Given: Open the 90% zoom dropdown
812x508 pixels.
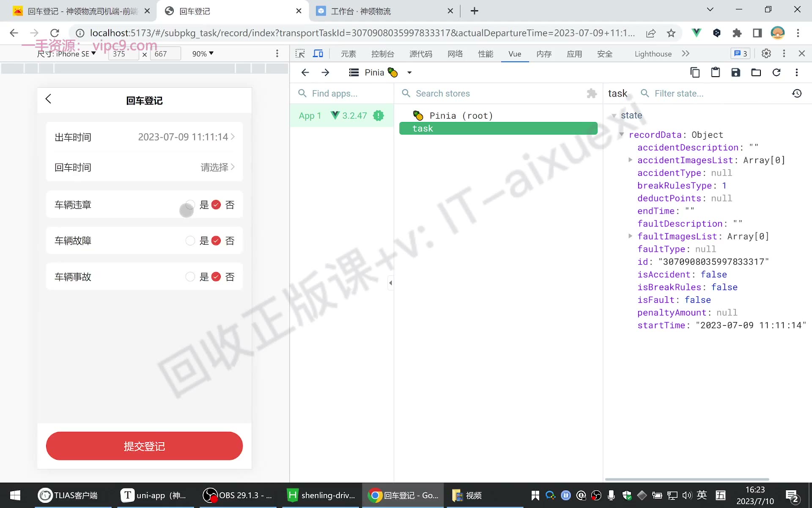Looking at the screenshot, I should click(203, 54).
